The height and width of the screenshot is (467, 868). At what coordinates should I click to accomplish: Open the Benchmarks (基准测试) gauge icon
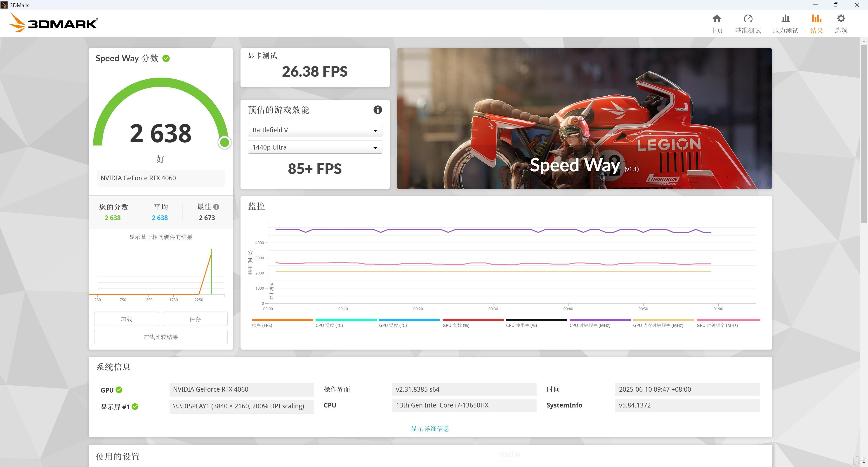click(748, 19)
